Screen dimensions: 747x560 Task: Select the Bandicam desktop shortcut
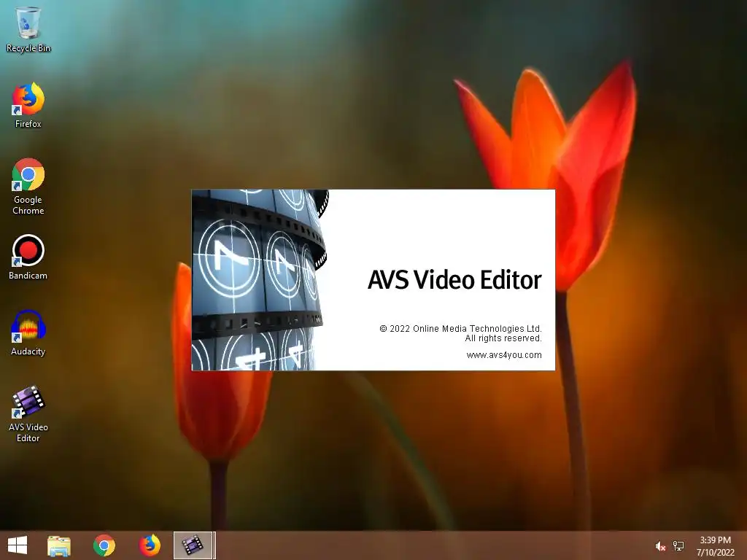point(28,257)
